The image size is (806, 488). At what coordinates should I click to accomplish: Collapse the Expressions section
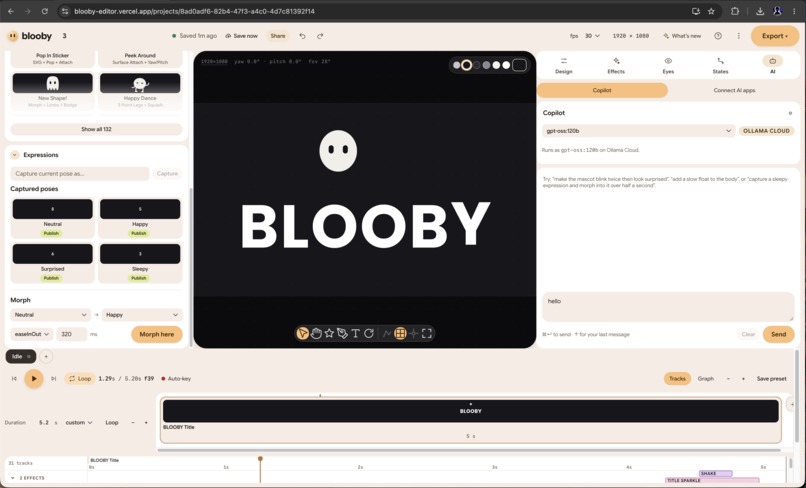pos(14,155)
